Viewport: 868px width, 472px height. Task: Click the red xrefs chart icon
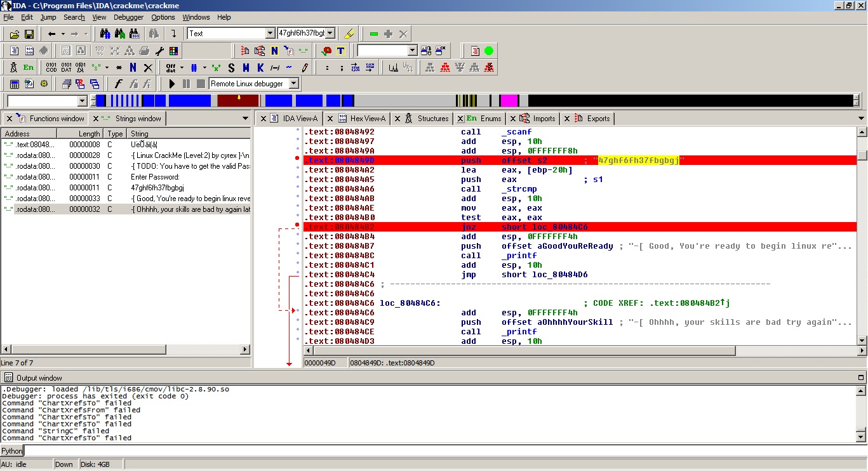(x=445, y=67)
